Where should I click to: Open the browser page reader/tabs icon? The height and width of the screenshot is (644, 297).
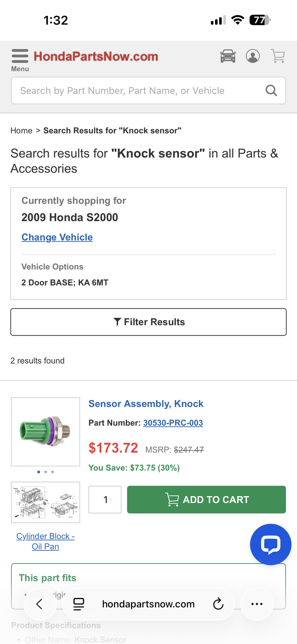tap(79, 604)
